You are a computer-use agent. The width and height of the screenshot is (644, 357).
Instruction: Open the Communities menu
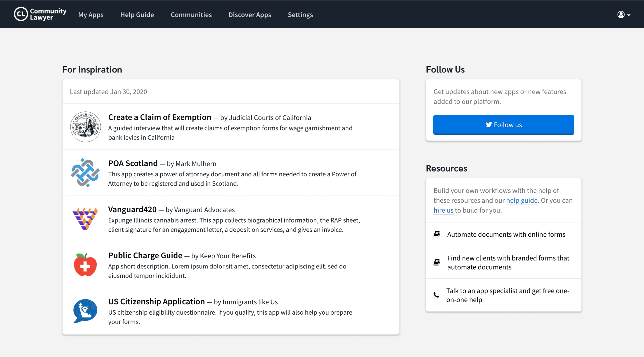[x=191, y=15]
